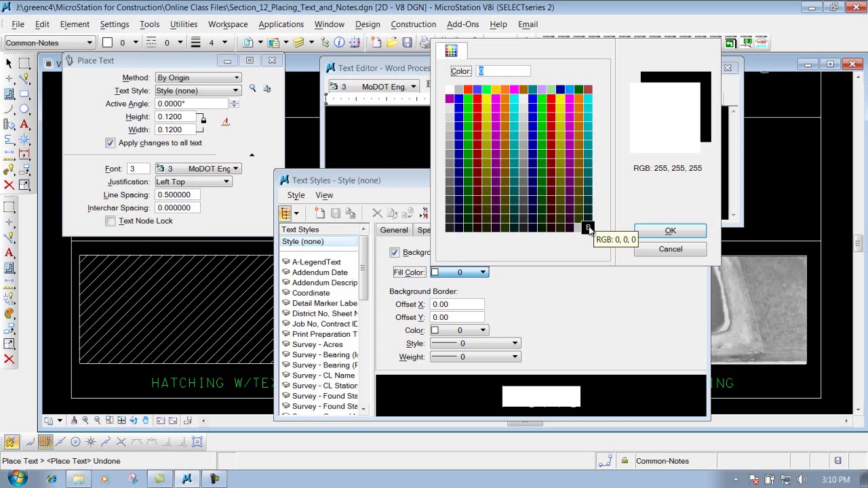Image resolution: width=868 pixels, height=488 pixels.
Task: Click the Open File folder icon in main toolbar
Action: (391, 43)
